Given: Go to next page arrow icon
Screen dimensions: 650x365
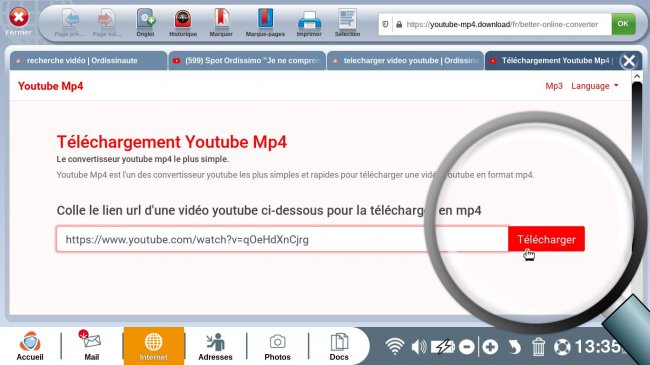Looking at the screenshot, I should 107,19.
